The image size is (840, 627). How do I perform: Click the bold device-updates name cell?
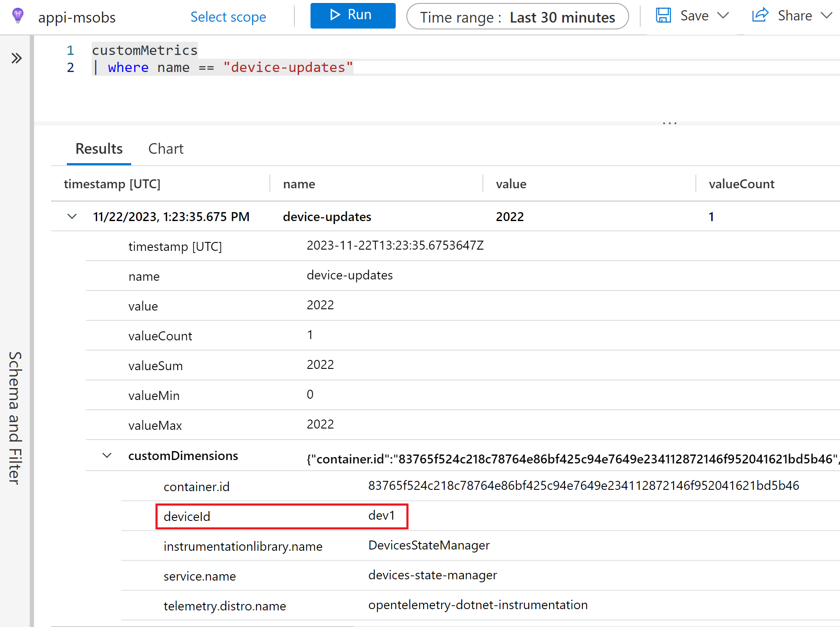point(327,217)
